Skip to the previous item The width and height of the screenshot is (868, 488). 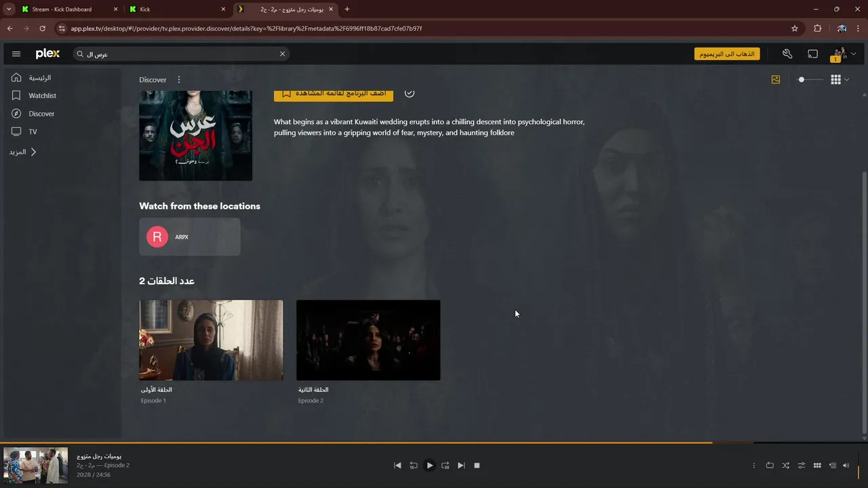click(x=397, y=466)
